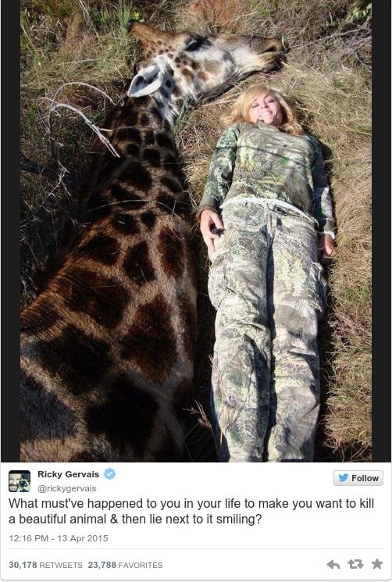This screenshot has height=582, width=392.
Task: Click the reply arrow icon
Action: [x=333, y=565]
